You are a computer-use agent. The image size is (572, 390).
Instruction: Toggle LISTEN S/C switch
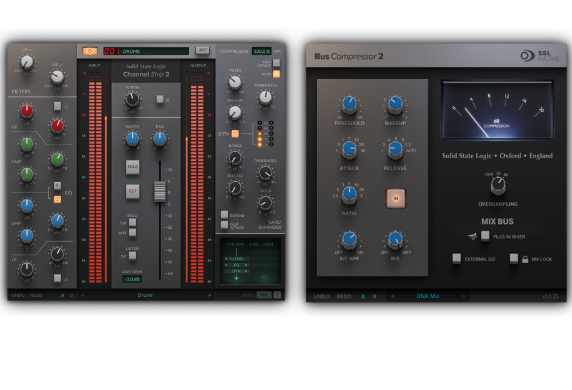[132, 255]
